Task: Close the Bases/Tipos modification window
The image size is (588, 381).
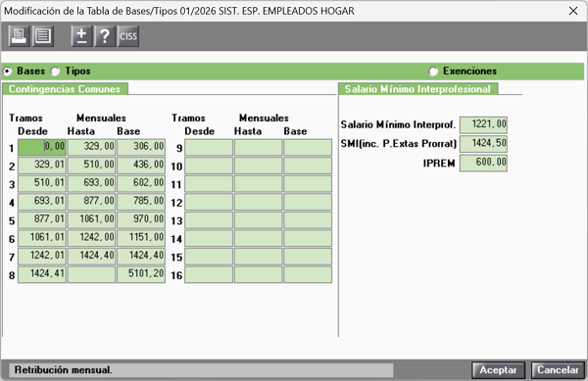Action: 573,11
